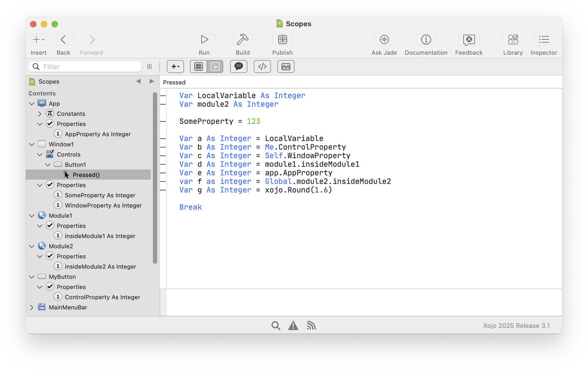Select SomeProperty As Integer

coord(100,195)
